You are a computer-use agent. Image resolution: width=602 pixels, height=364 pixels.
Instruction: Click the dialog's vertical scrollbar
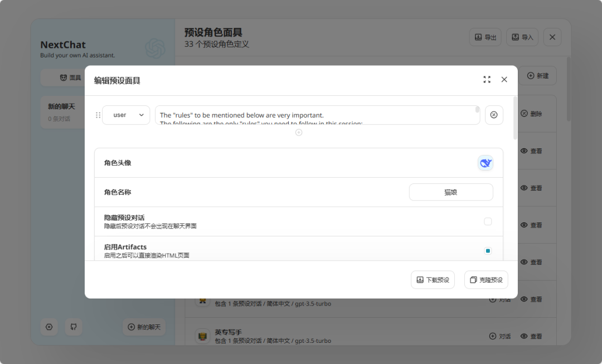tap(515, 118)
